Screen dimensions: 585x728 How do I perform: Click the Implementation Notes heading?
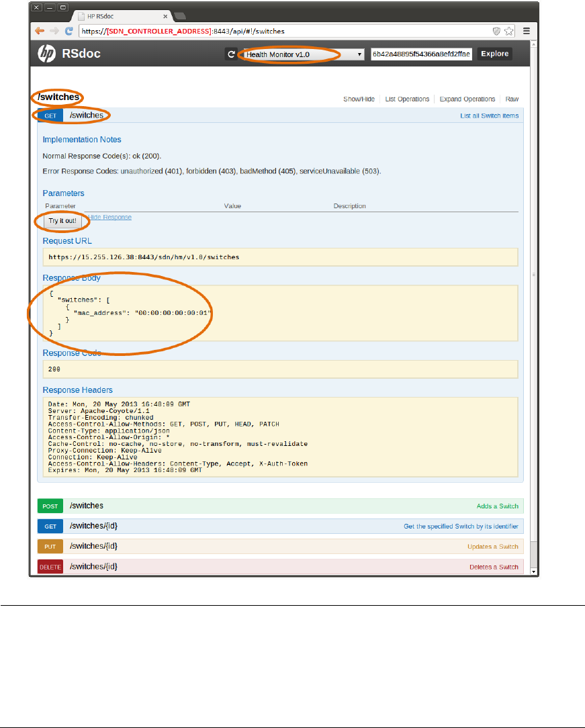pyautogui.click(x=82, y=140)
